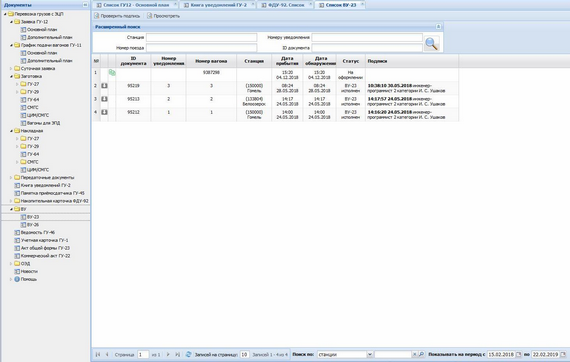Open the Поиск по dropdown
Image resolution: width=570 pixels, height=362 pixels.
pos(370,354)
